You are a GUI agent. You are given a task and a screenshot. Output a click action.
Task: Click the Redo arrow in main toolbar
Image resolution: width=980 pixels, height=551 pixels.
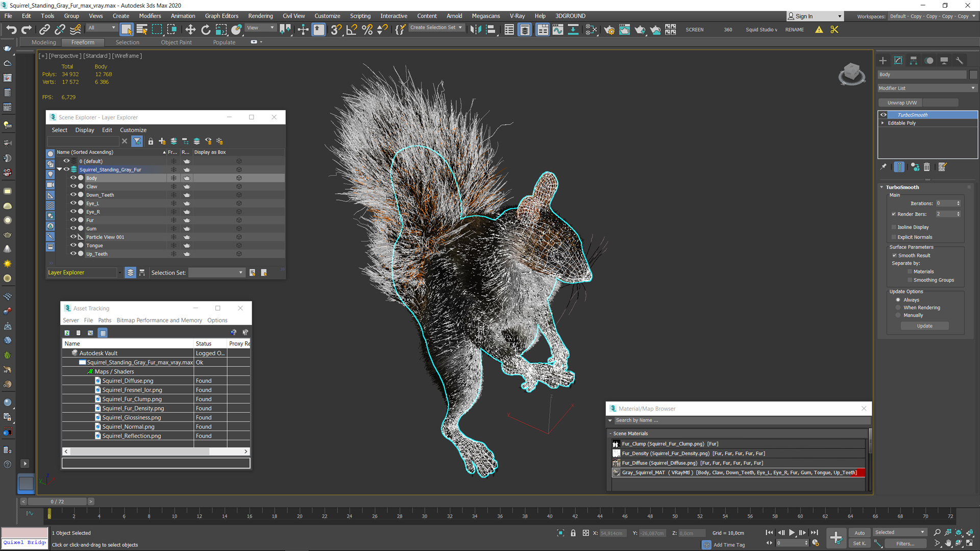coord(27,30)
